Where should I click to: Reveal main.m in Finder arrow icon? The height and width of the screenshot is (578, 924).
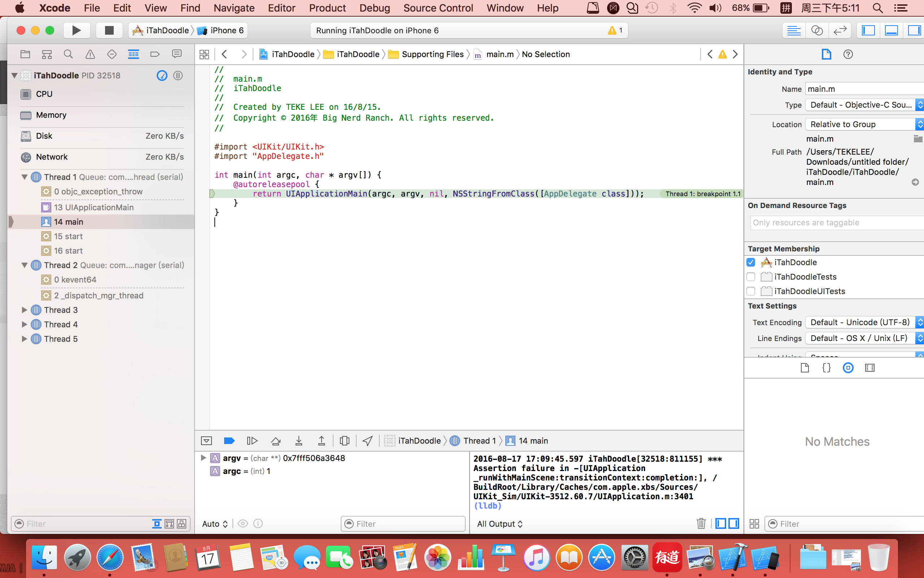(915, 182)
